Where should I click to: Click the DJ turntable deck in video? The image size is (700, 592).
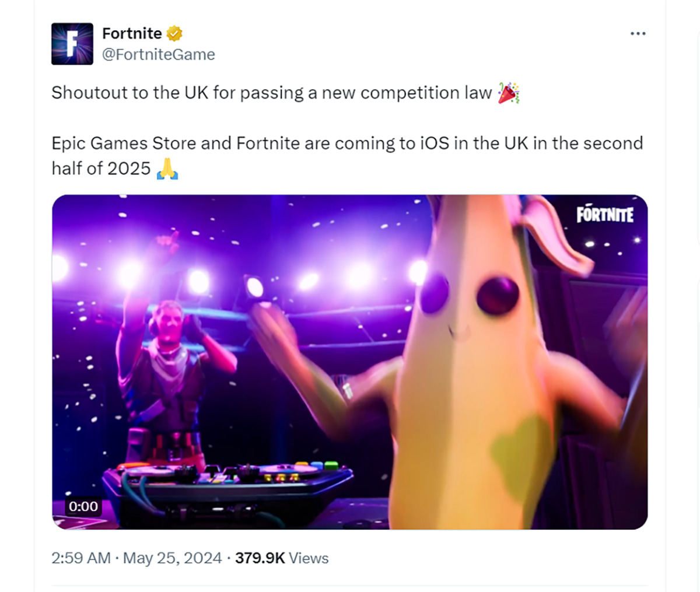[x=228, y=484]
